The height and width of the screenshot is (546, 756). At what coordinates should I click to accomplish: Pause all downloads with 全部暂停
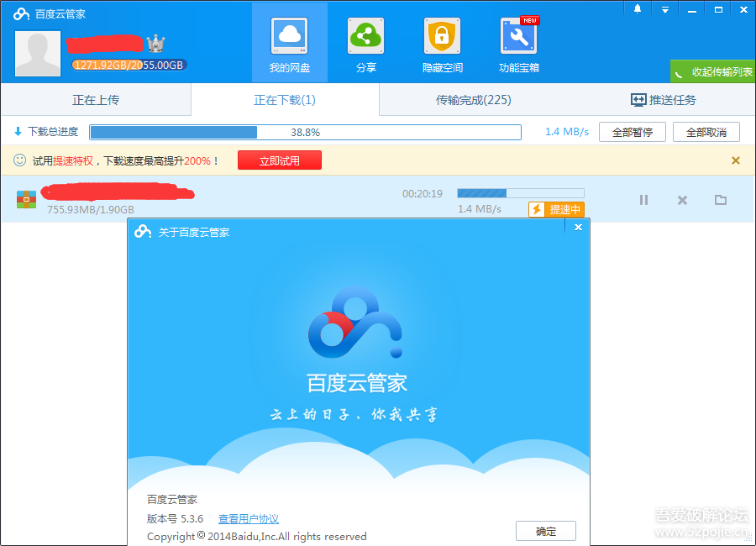coord(632,132)
